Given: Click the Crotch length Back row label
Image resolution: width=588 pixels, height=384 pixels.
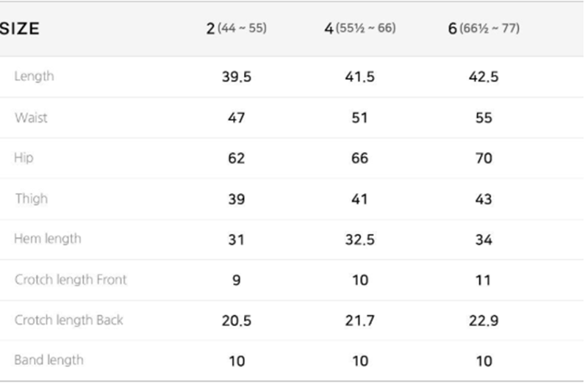Looking at the screenshot, I should coord(69,320).
